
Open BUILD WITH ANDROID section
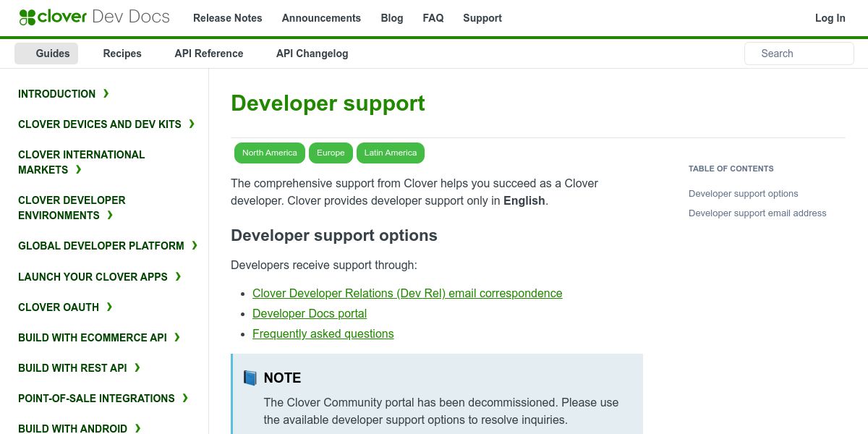tap(72, 428)
